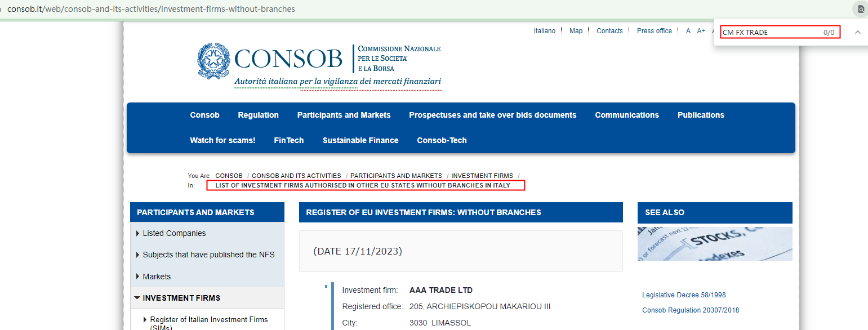Click address 205, ARCHIEPISKOPOU MAKARIOU III
This screenshot has width=868, height=330.
tap(480, 306)
